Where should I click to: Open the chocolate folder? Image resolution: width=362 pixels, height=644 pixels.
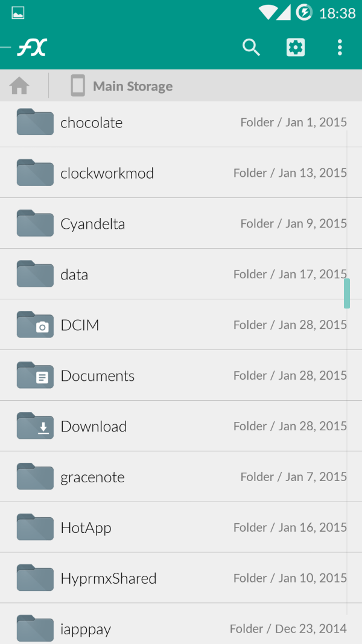click(x=91, y=122)
